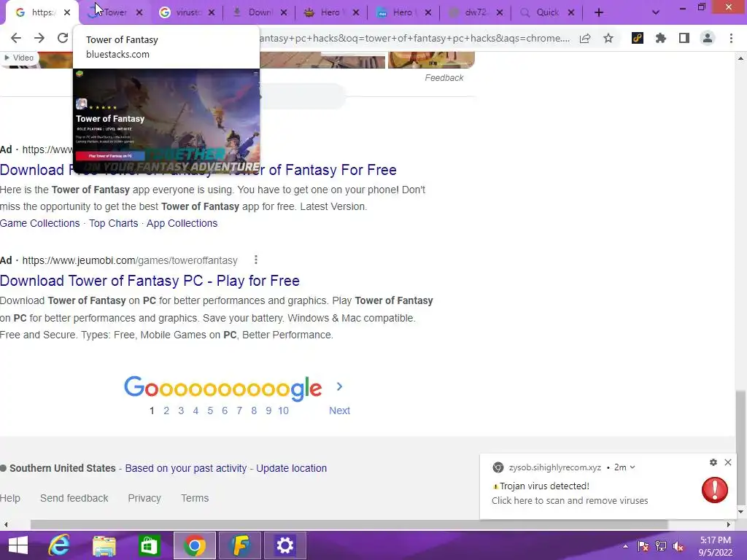Click the Next results link
747x560 pixels.
pos(340,411)
